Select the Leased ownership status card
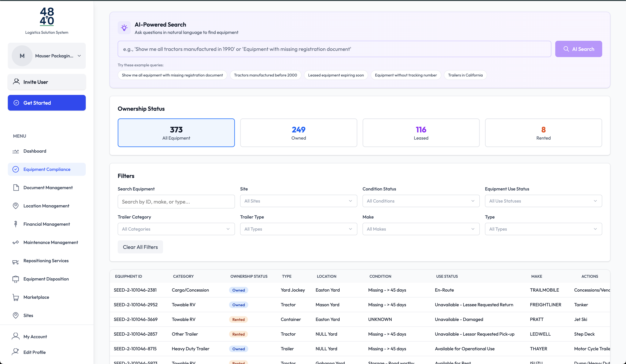Image resolution: width=626 pixels, height=364 pixels. (x=421, y=133)
